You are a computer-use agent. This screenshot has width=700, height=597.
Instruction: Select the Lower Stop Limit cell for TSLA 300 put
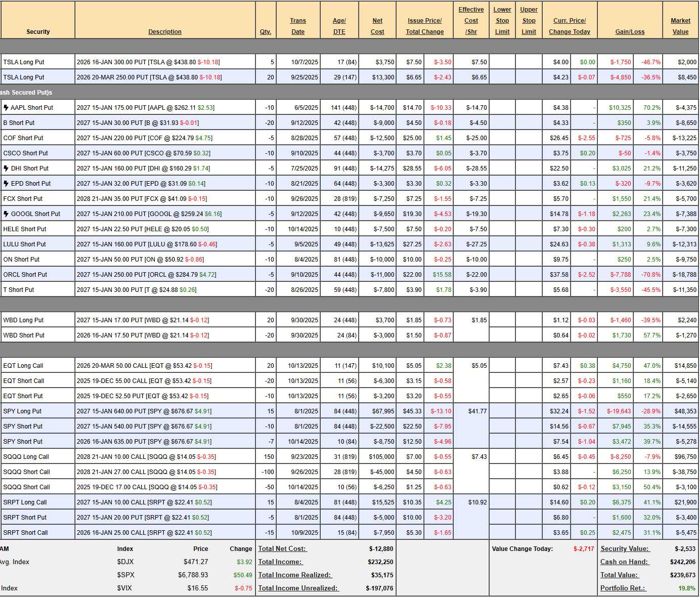coord(502,62)
